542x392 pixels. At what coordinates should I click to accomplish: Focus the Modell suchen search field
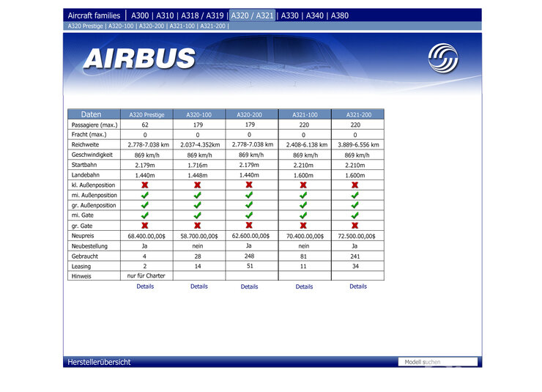point(438,362)
